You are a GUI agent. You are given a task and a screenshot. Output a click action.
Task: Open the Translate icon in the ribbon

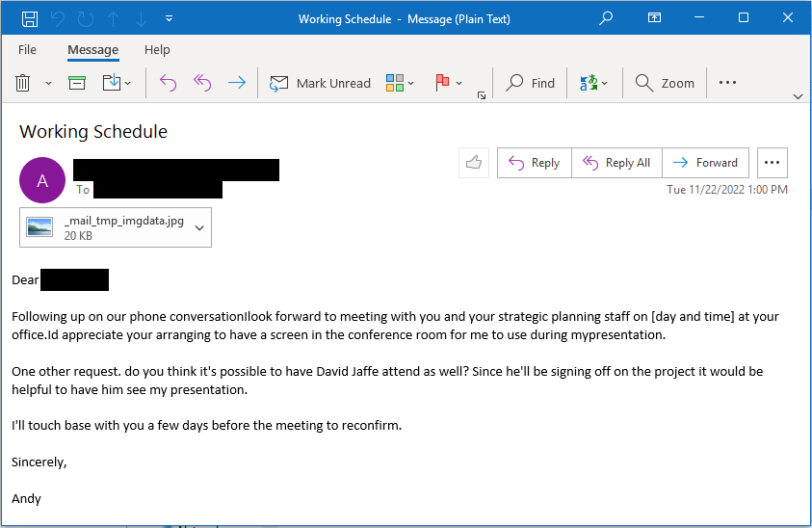coord(589,83)
